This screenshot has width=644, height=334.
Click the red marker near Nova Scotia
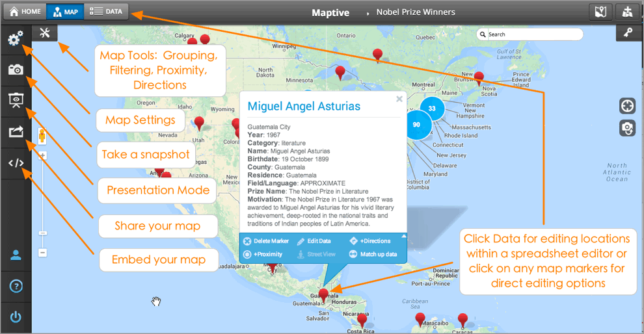(x=479, y=77)
